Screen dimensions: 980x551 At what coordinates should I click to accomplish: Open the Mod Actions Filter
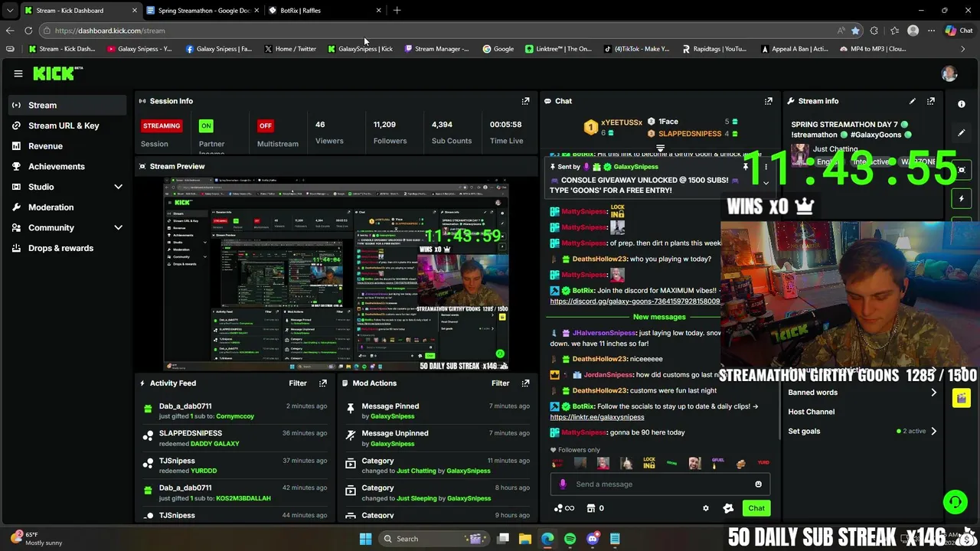[500, 383]
